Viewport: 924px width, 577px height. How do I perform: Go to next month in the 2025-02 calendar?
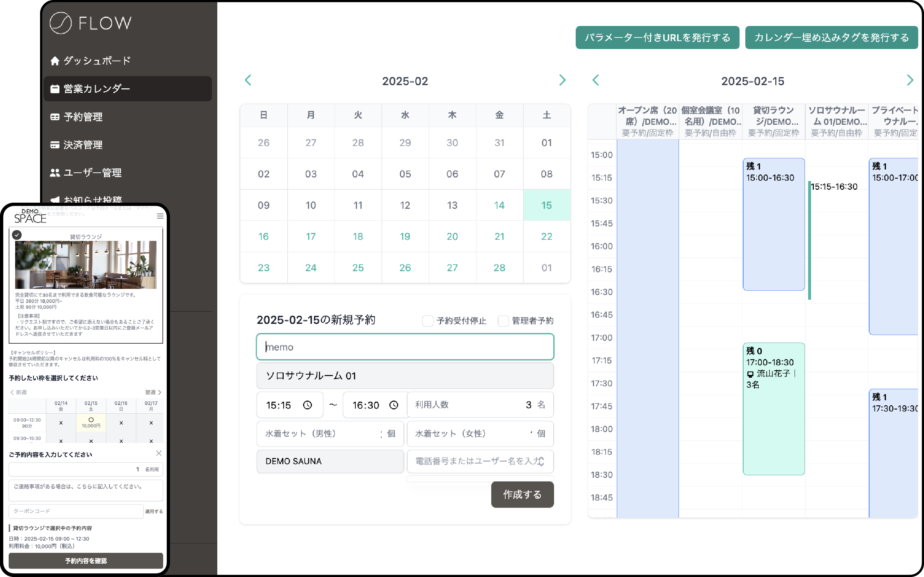tap(562, 80)
